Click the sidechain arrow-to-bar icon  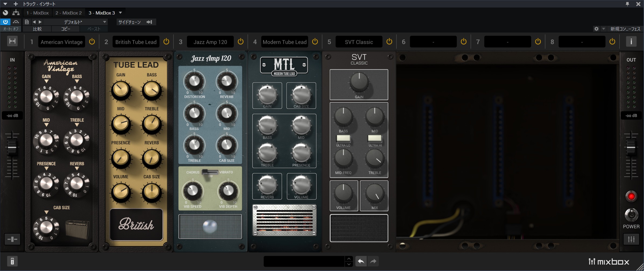[x=149, y=22]
